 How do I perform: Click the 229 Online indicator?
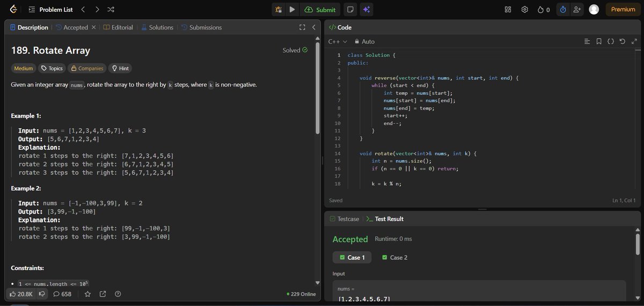(302, 294)
